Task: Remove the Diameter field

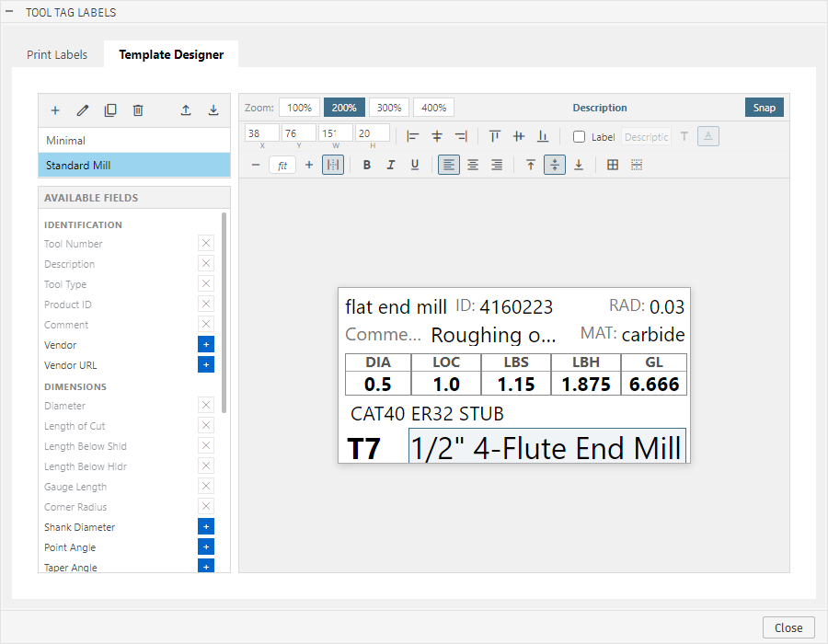Action: pyautogui.click(x=206, y=406)
